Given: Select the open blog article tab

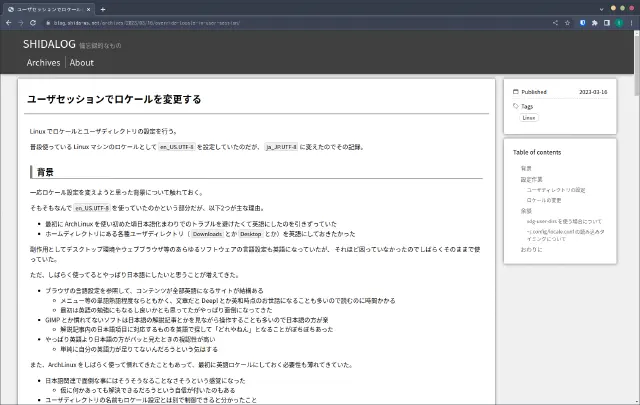Looking at the screenshot, I should [49, 9].
